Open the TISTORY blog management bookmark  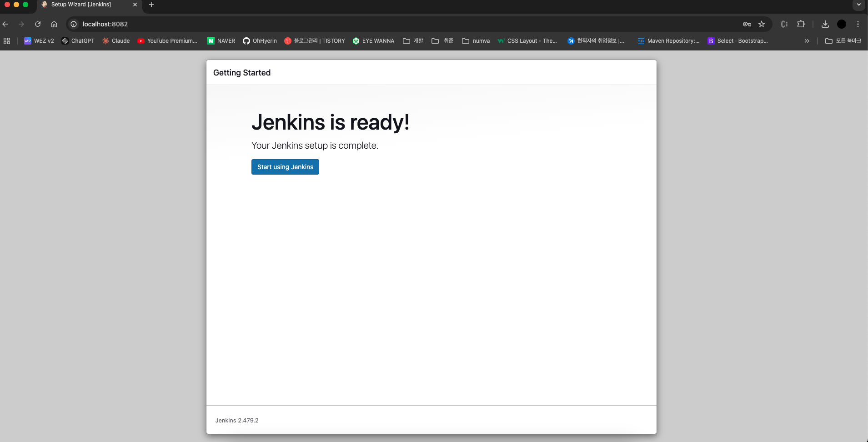(315, 41)
